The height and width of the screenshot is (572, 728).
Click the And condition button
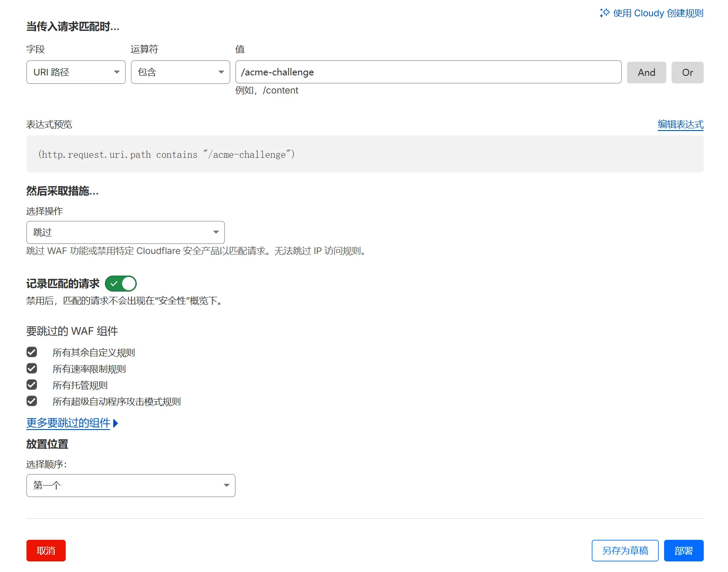click(x=646, y=72)
